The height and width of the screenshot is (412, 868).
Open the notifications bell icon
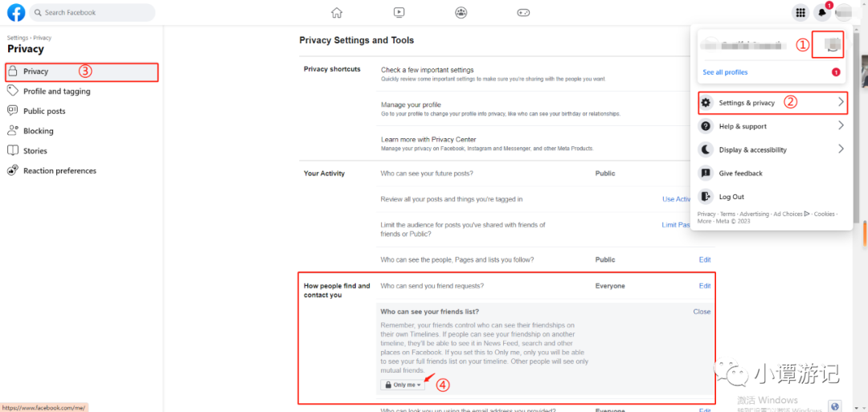821,12
